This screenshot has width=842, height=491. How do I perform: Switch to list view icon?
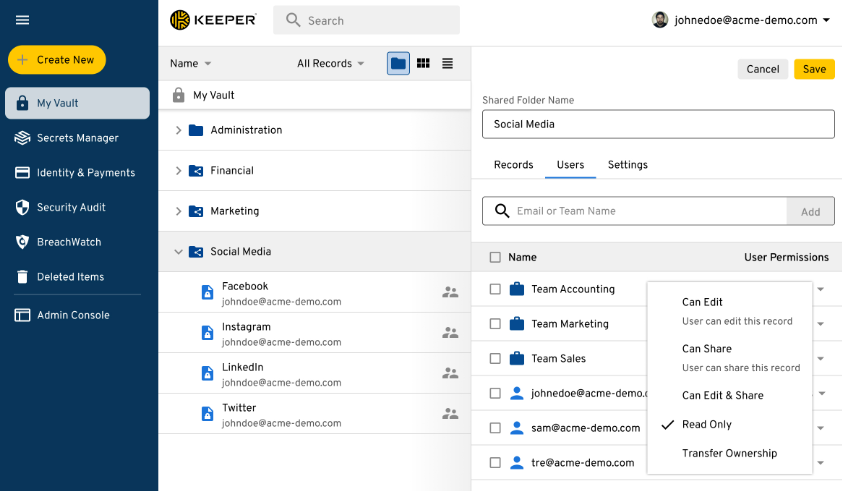[447, 63]
